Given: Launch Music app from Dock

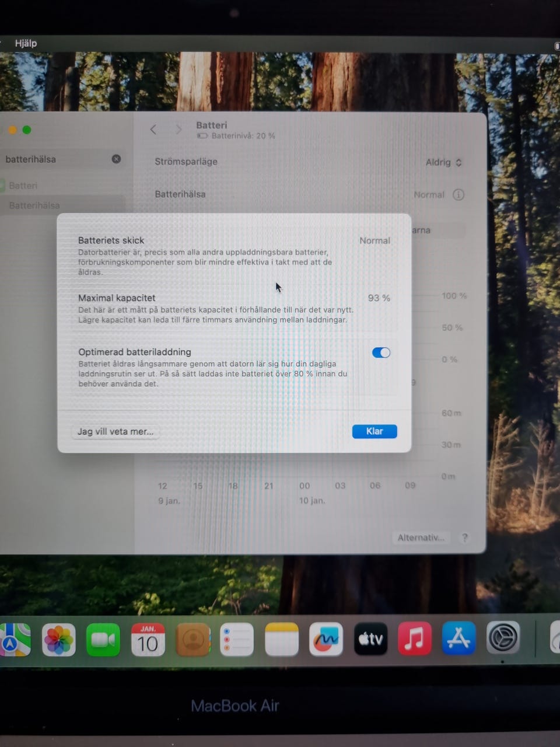Looking at the screenshot, I should (x=415, y=639).
